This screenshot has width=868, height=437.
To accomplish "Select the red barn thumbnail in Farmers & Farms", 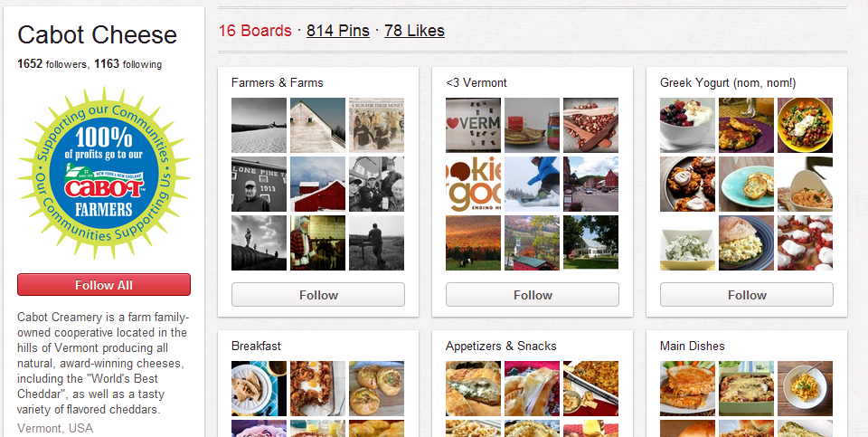I will pyautogui.click(x=317, y=185).
